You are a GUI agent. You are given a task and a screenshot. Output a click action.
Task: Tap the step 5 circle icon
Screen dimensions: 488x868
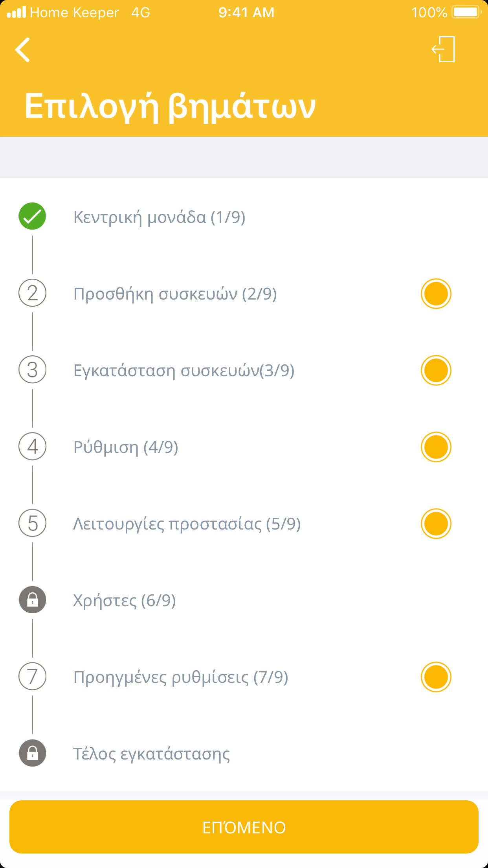pos(32,523)
